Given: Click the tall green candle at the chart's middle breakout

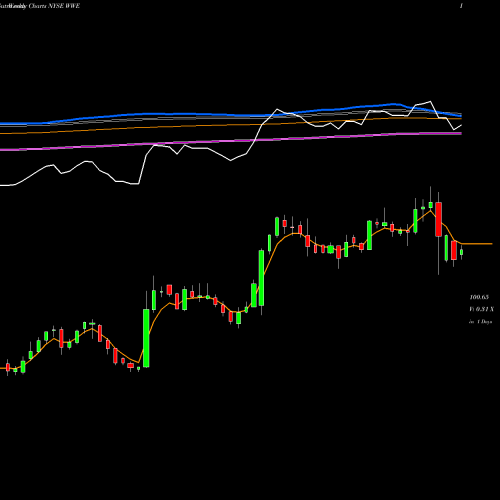Looking at the screenshot, I should [x=261, y=278].
